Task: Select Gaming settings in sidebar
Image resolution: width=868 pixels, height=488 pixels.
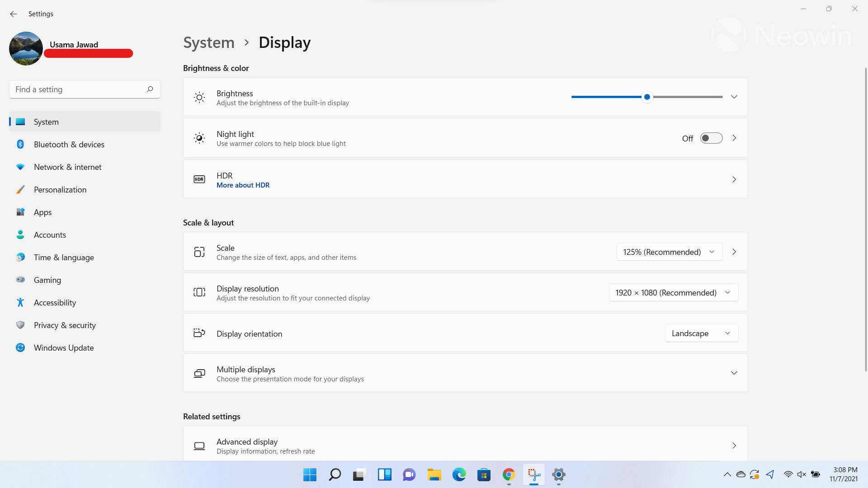Action: coord(47,280)
